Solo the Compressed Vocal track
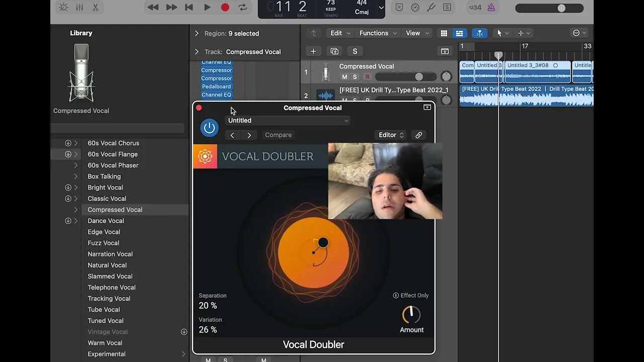Image resolution: width=644 pixels, height=362 pixels. click(x=355, y=77)
